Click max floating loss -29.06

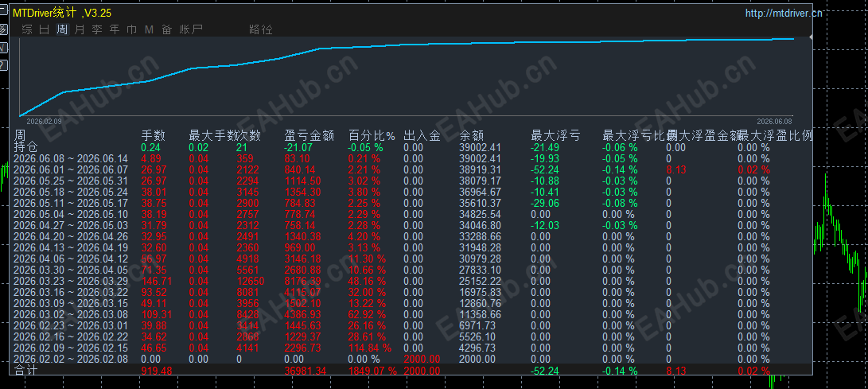545,203
